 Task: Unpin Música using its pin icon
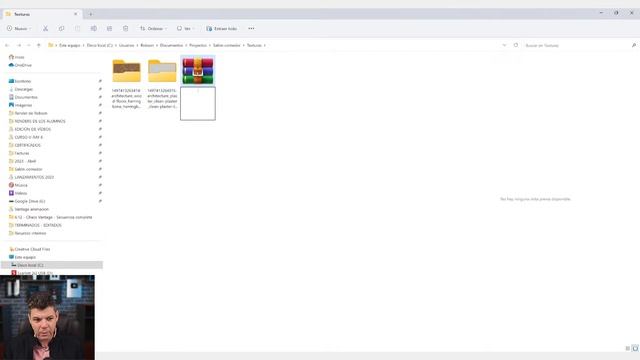[100, 185]
